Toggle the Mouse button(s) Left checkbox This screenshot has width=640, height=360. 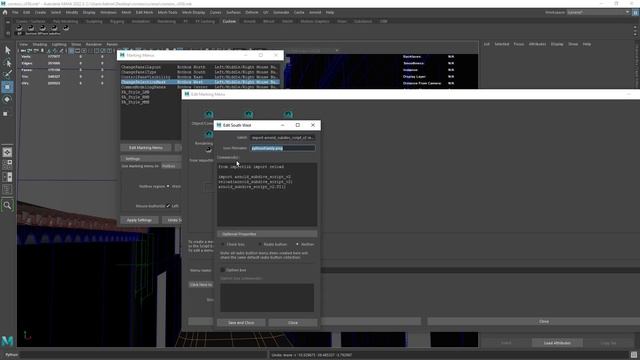pyautogui.click(x=168, y=206)
